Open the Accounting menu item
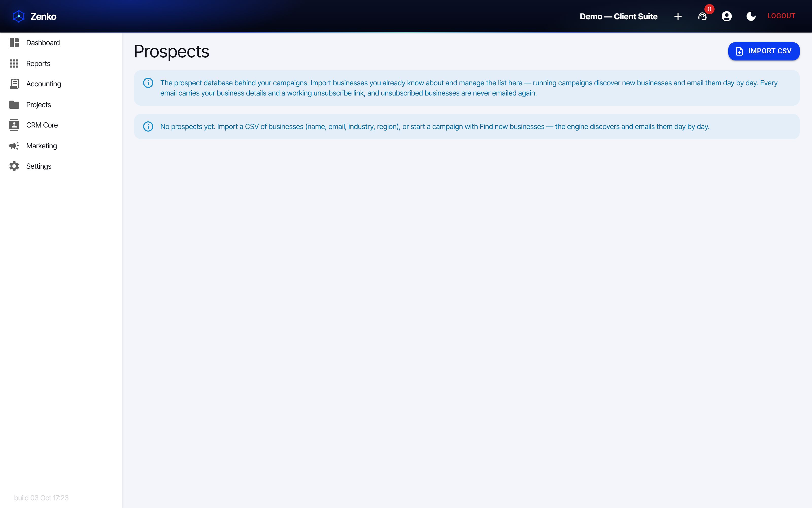This screenshot has height=508, width=812. pyautogui.click(x=61, y=84)
